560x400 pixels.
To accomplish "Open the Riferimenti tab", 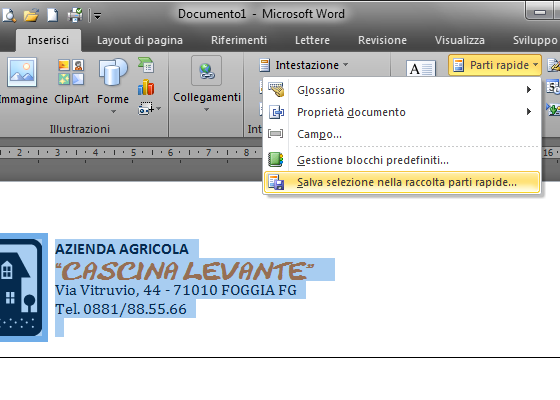I will click(239, 40).
